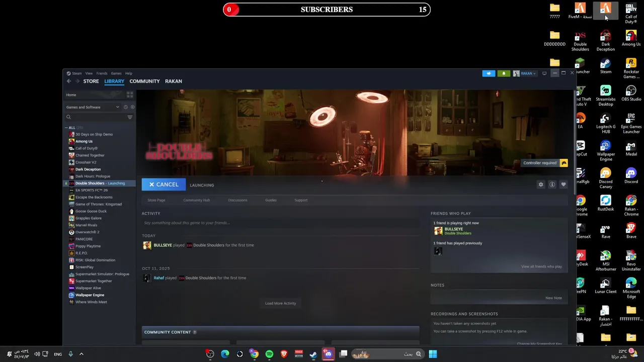Open the Games menu

coord(116,73)
